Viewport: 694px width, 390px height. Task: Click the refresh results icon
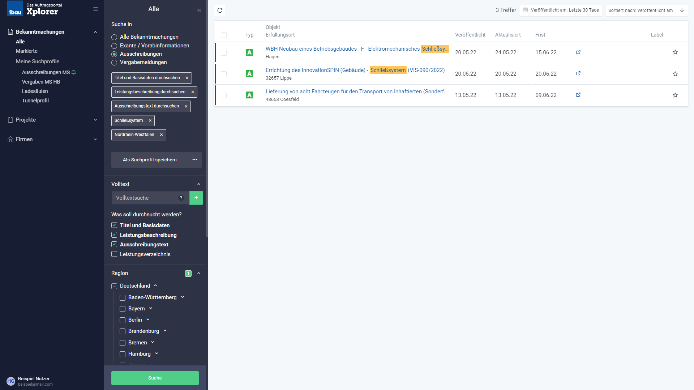coord(220,10)
